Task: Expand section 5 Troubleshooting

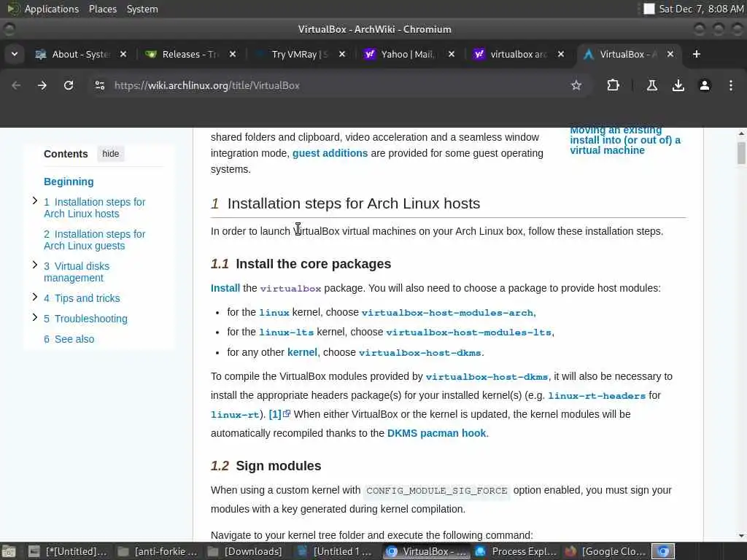Action: pos(35,318)
